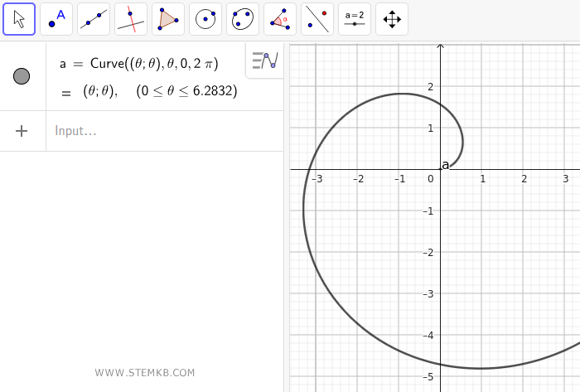Choose the Slider a=2 tool
Image resolution: width=580 pixels, height=392 pixels.
(x=355, y=19)
